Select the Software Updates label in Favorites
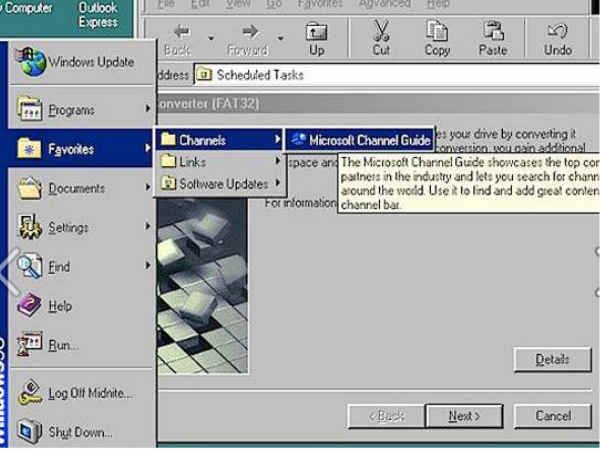This screenshot has width=600, height=450. [x=224, y=184]
